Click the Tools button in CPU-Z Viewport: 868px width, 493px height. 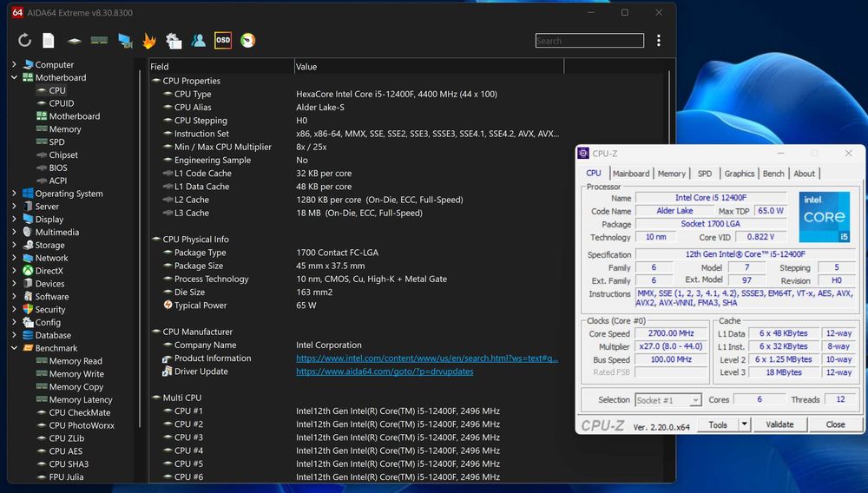point(718,424)
